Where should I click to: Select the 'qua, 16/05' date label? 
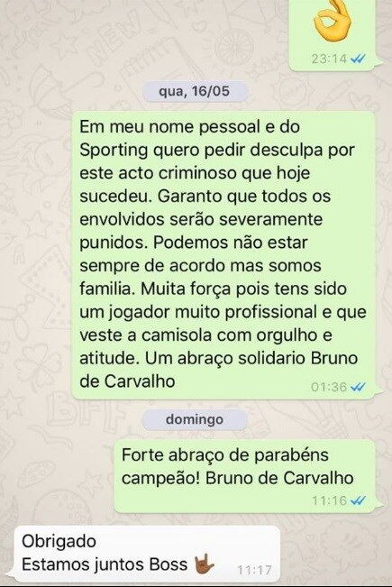coord(195,91)
